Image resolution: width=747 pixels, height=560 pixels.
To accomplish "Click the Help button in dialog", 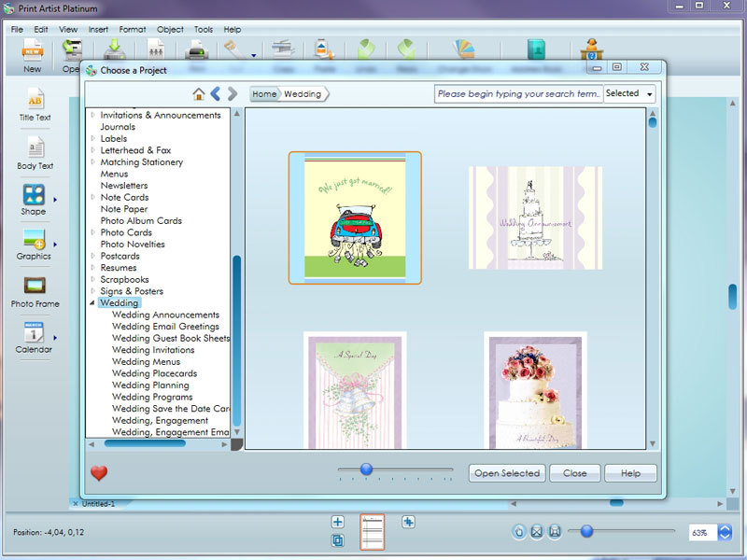I will (631, 473).
